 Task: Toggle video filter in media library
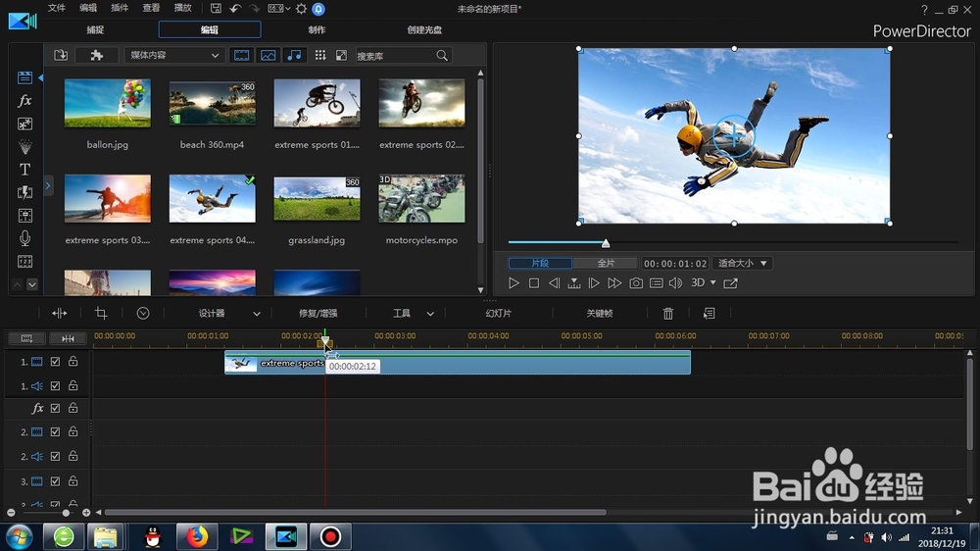click(241, 55)
